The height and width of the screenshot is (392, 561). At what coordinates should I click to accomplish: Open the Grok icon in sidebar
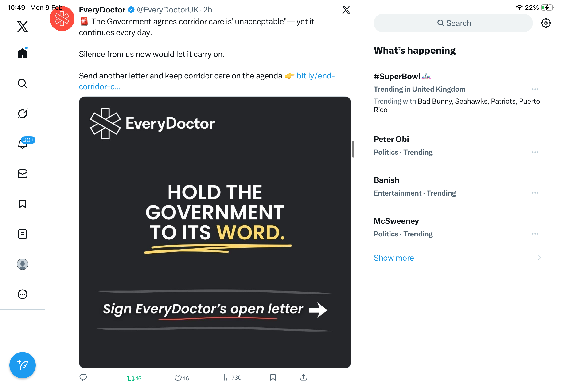click(x=23, y=114)
